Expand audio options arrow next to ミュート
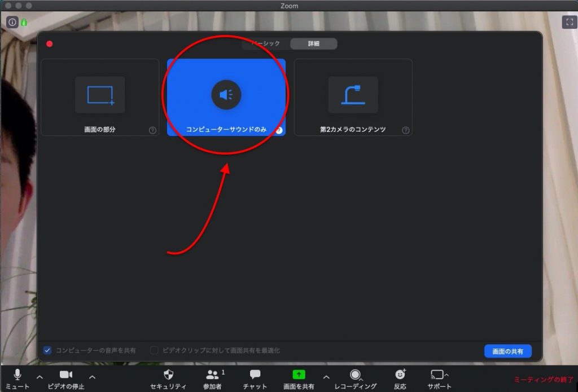This screenshot has width=578, height=392. [40, 377]
